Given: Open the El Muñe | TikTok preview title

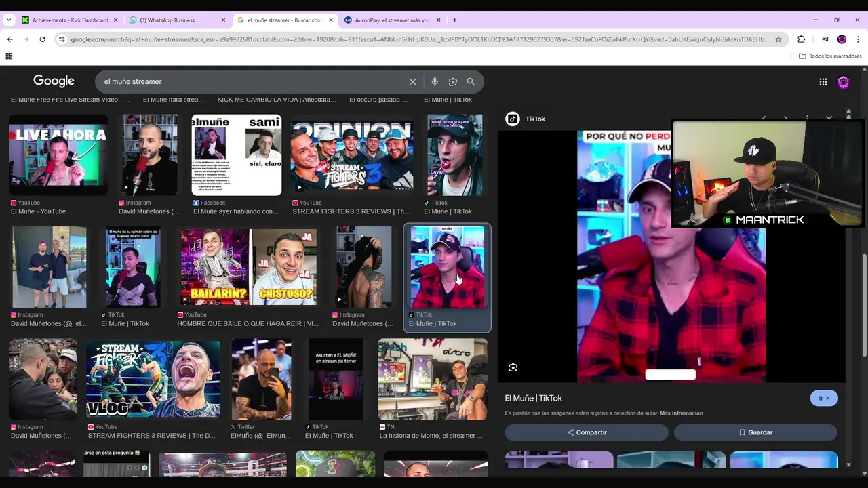Looking at the screenshot, I should [x=533, y=398].
